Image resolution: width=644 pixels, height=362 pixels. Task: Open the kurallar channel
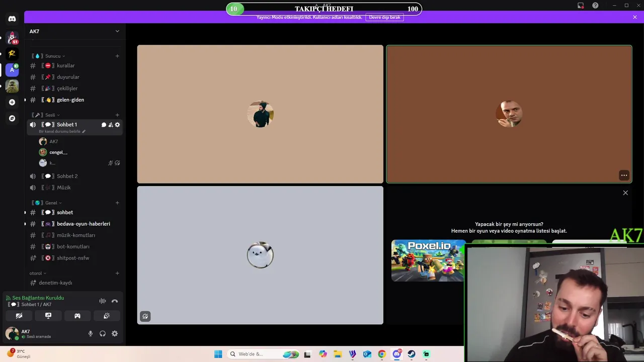coord(74,65)
